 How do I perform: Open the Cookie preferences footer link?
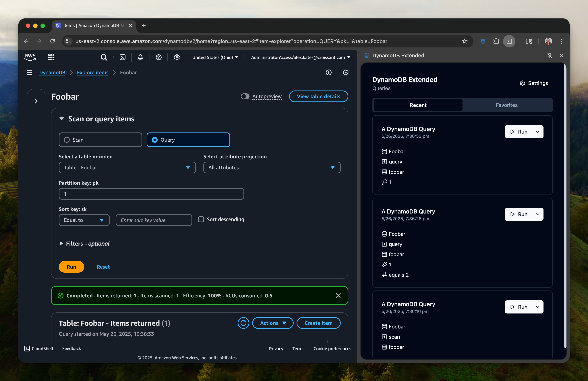[x=332, y=348]
